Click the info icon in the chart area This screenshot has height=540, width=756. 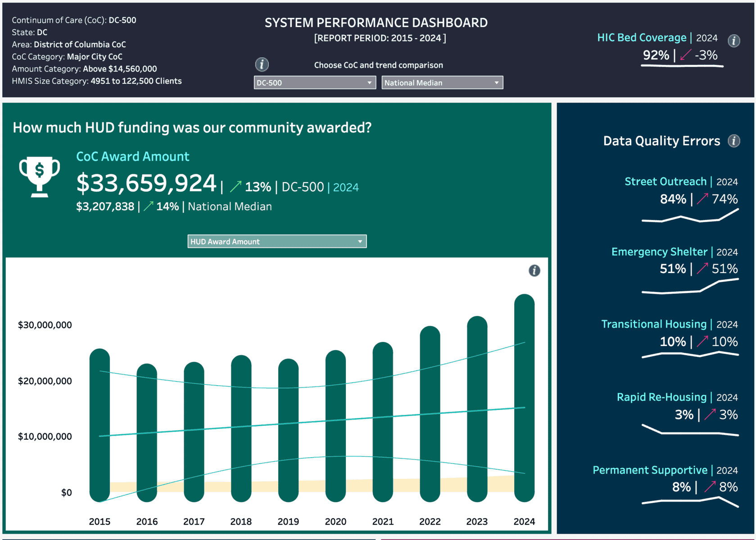(534, 270)
